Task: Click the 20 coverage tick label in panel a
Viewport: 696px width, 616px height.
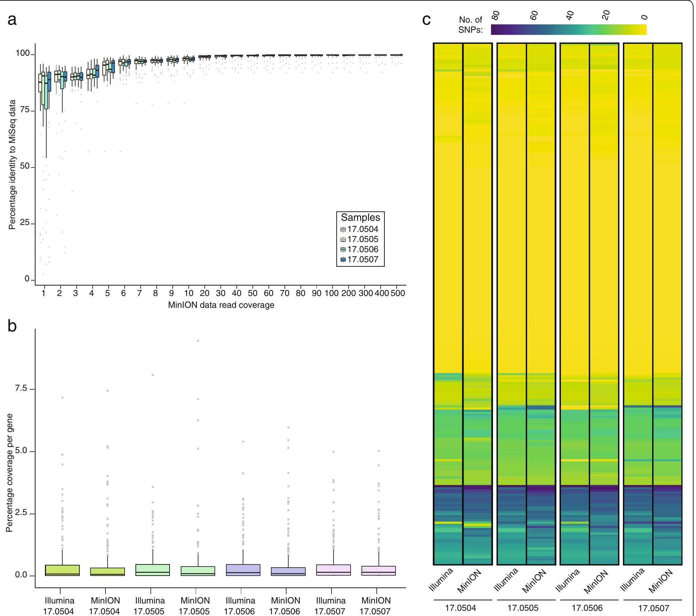Action: (204, 294)
